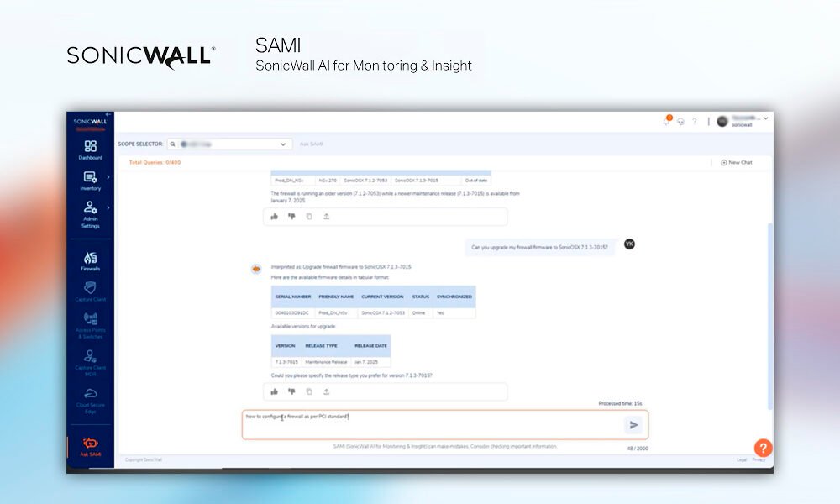The width and height of the screenshot is (840, 504).
Task: Open Cloud Secure Edge section
Action: coord(91,401)
